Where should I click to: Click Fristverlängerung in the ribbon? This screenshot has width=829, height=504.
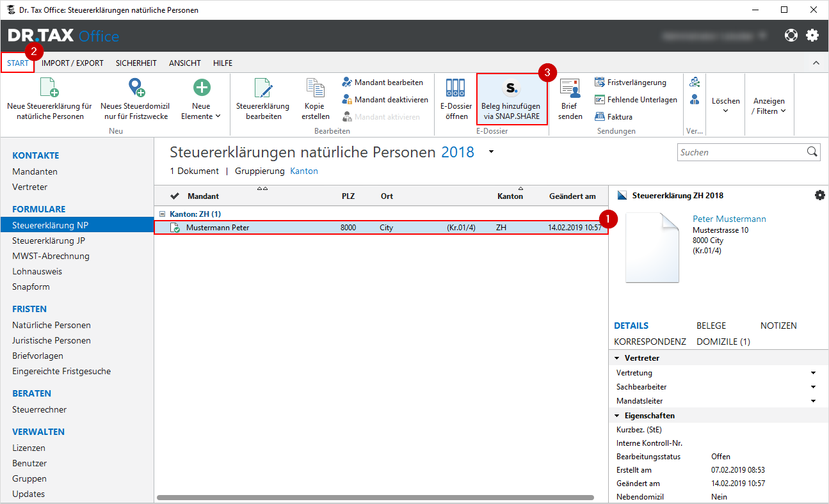click(631, 83)
